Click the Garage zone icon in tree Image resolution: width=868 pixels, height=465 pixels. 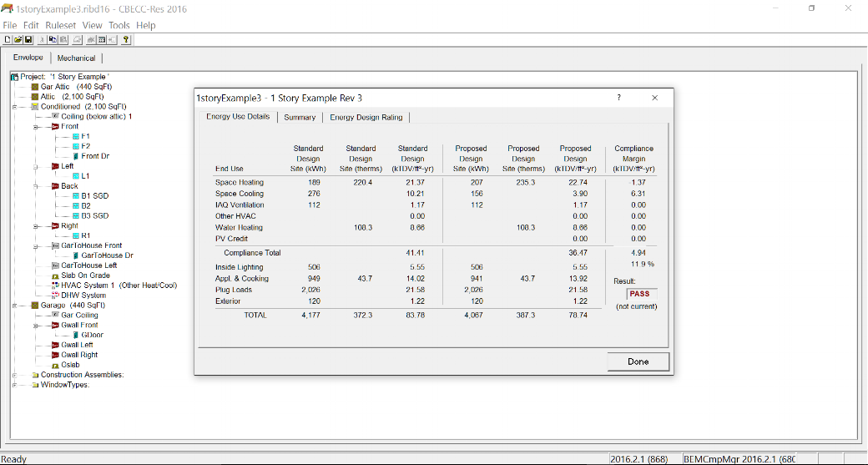point(35,305)
